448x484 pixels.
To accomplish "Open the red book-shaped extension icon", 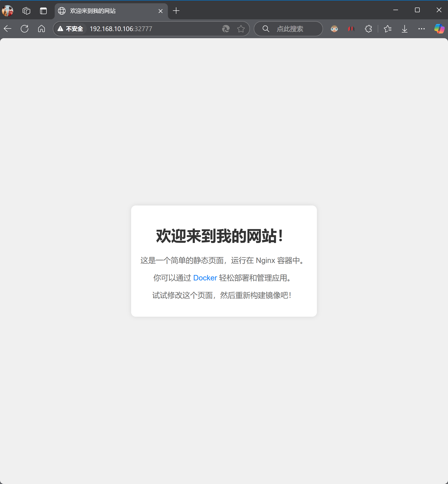I will (x=351, y=29).
